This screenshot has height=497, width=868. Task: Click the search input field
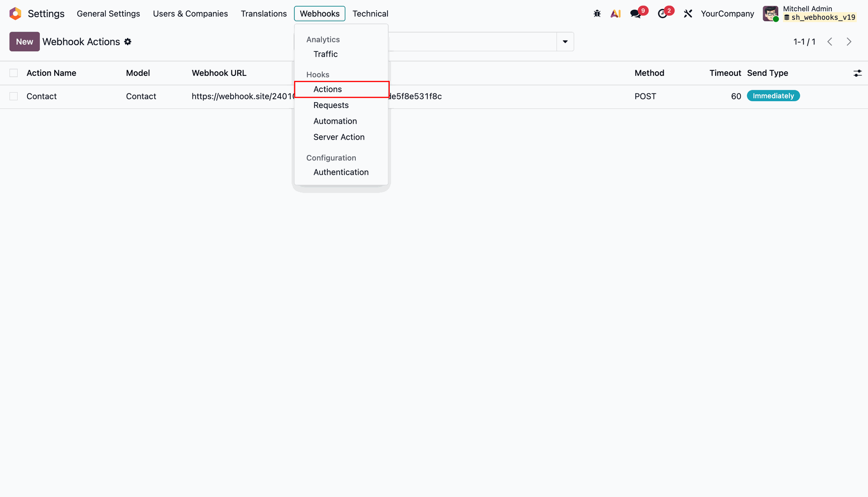coord(472,42)
